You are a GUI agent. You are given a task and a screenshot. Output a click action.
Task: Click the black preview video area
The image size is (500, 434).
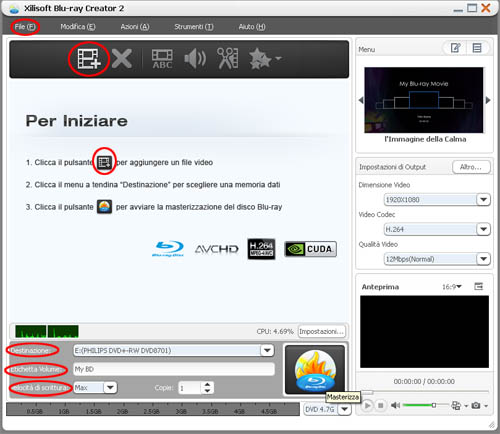424,332
